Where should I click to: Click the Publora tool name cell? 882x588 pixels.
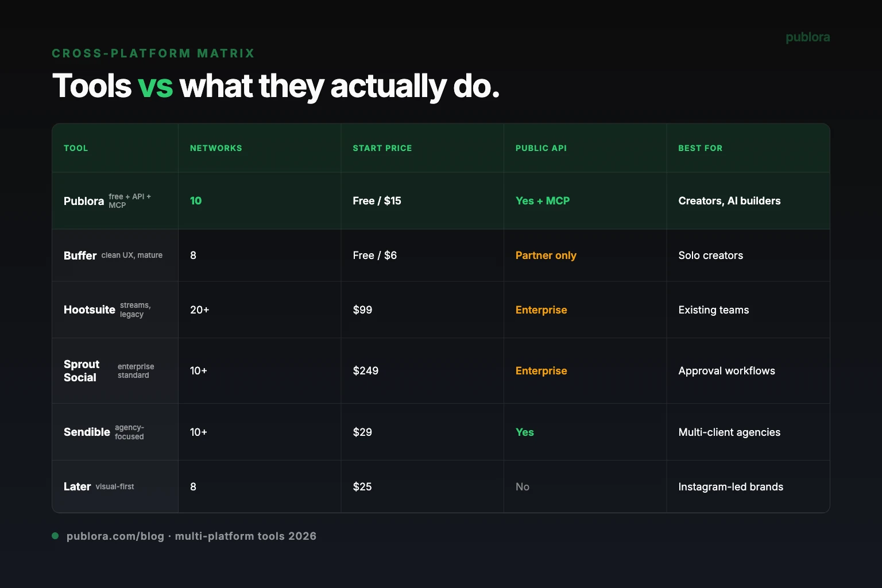coord(84,201)
